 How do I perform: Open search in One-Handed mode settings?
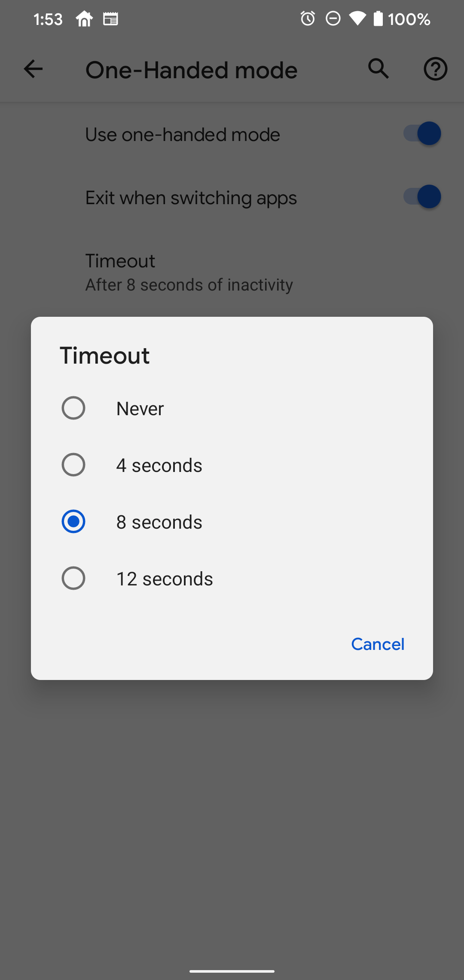point(378,69)
